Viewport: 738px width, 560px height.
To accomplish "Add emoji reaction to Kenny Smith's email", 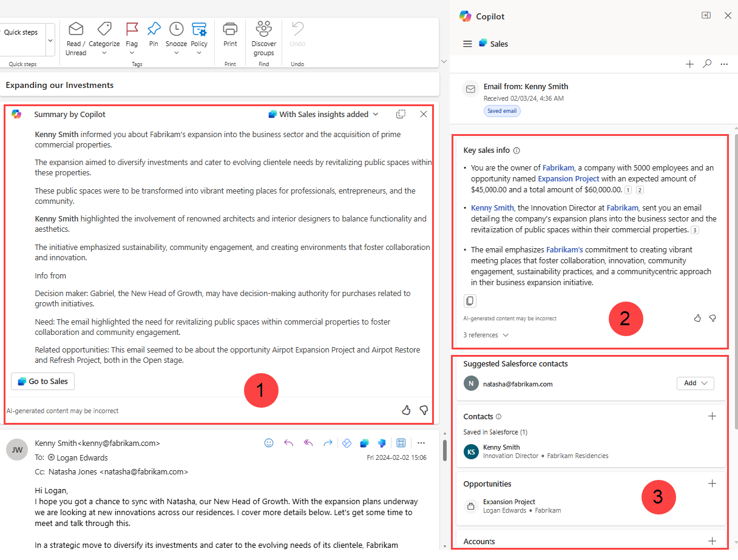I will click(269, 443).
